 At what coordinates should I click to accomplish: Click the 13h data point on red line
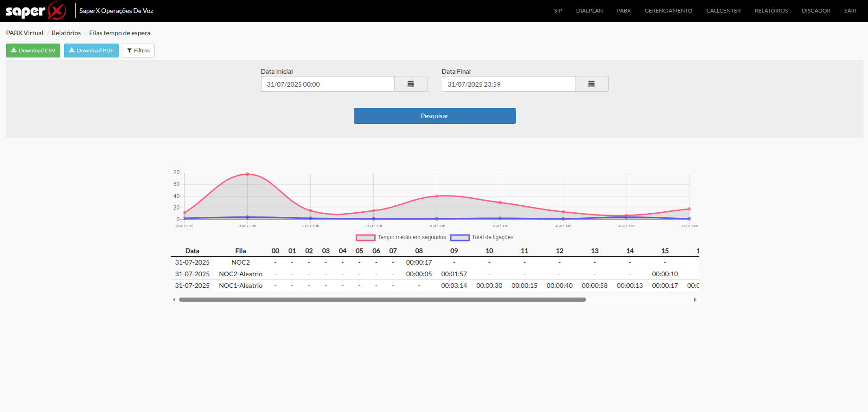pyautogui.click(x=500, y=203)
